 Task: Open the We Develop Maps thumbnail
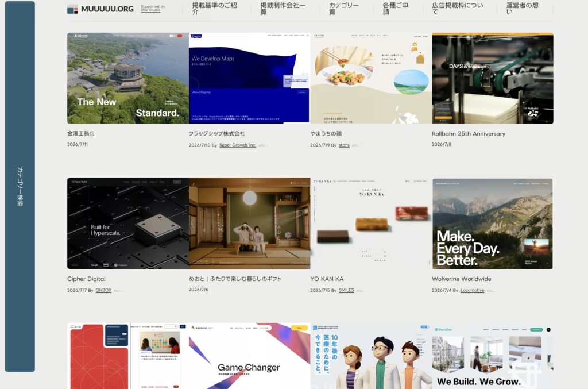pyautogui.click(x=249, y=78)
